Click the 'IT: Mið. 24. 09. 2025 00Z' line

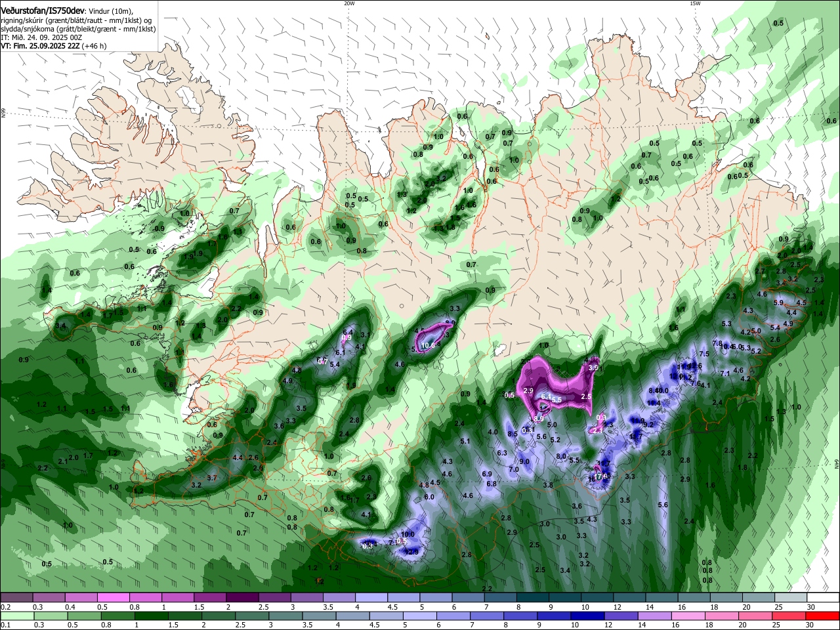[x=41, y=37]
